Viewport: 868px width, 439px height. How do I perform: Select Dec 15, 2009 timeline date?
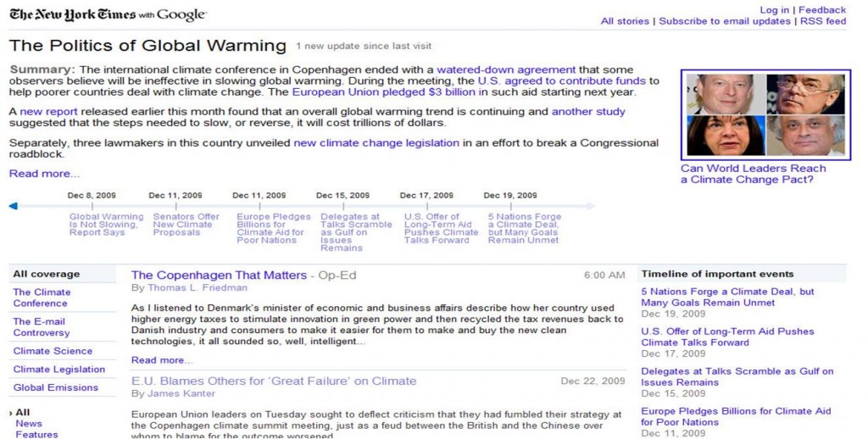tap(342, 196)
